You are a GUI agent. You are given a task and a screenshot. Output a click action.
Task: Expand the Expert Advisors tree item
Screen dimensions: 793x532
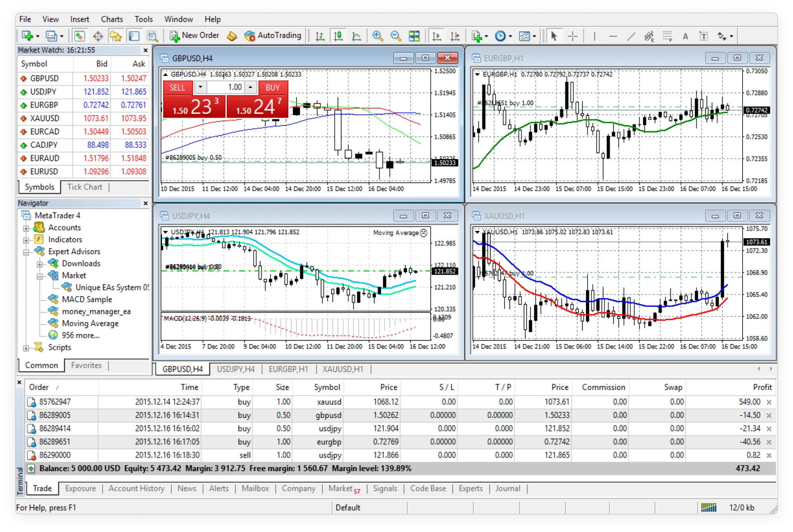click(x=26, y=252)
